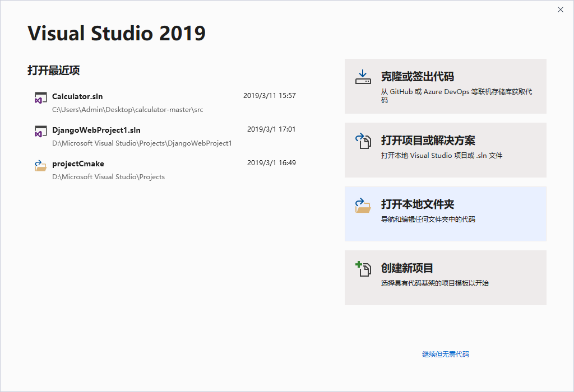Click description 打开本地 Visual Studio 项目或 .sln 文件
The width and height of the screenshot is (574, 392).
442,156
